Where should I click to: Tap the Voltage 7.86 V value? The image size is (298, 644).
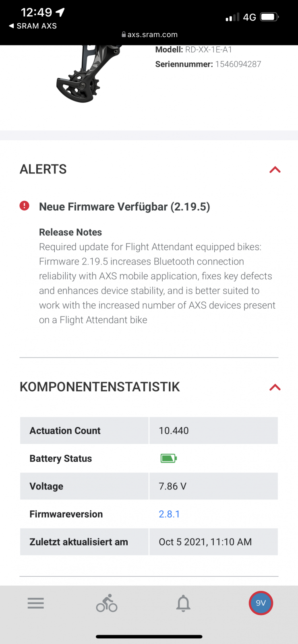172,486
